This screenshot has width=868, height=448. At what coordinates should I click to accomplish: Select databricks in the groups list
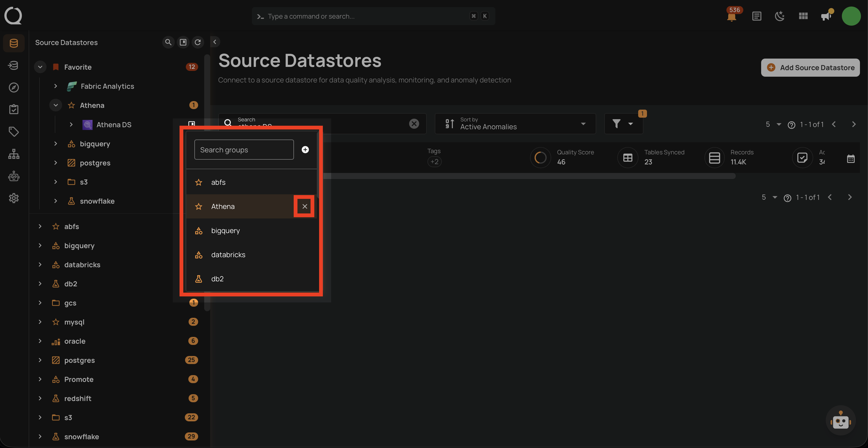(x=228, y=255)
